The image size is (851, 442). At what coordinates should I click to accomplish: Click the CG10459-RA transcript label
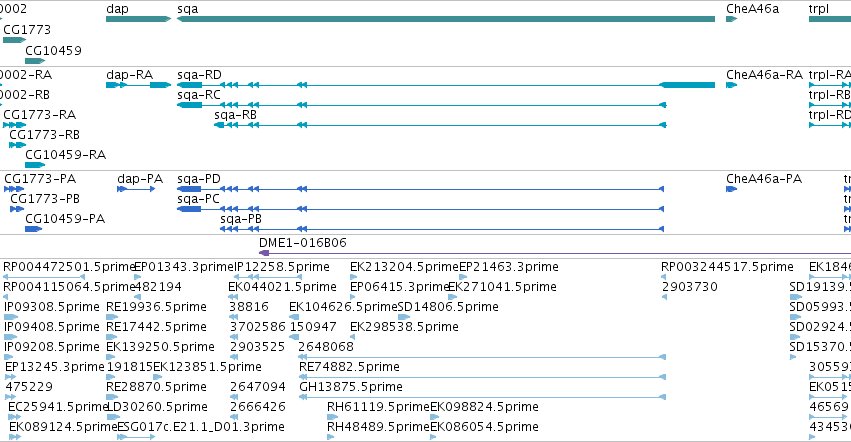pos(66,155)
